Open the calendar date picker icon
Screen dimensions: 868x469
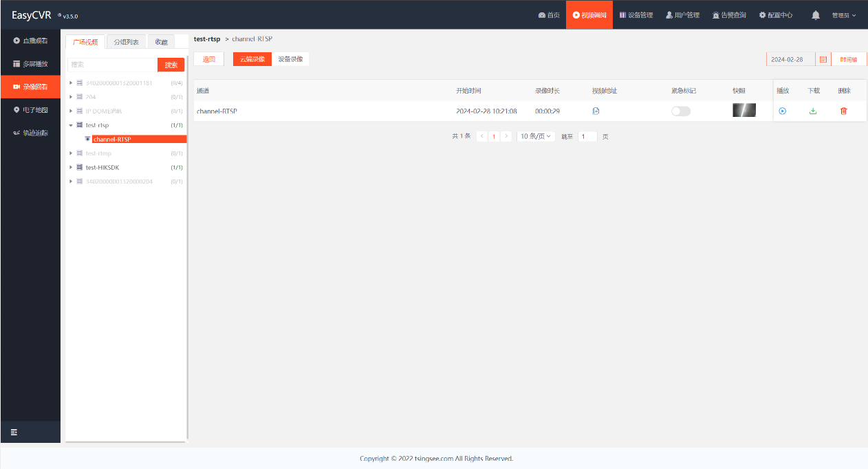pyautogui.click(x=823, y=60)
